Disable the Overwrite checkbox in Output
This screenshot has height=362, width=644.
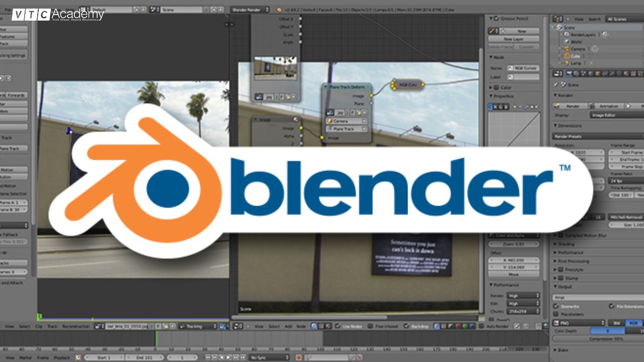coord(556,306)
